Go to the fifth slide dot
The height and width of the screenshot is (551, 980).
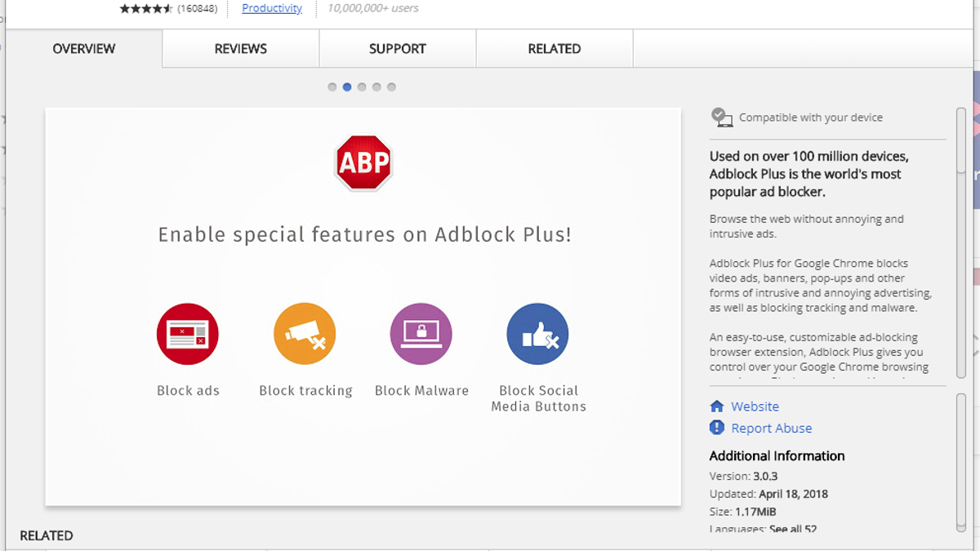pos(391,87)
